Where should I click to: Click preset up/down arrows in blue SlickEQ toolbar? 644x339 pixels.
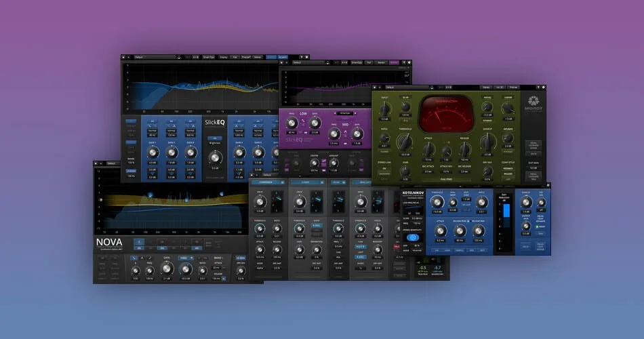[x=179, y=57]
